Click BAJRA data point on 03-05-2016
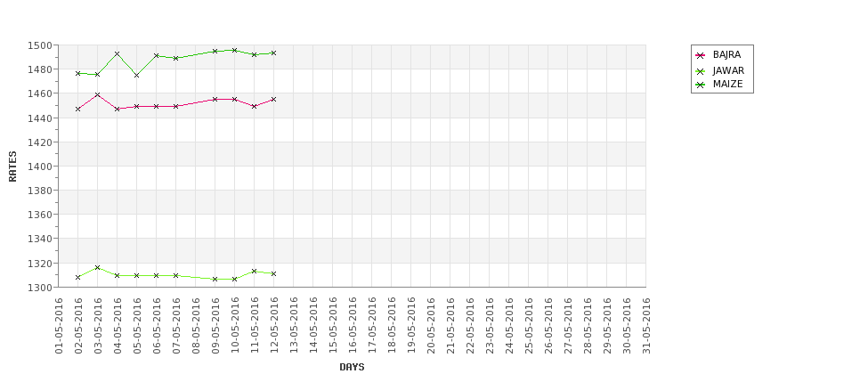The height and width of the screenshot is (382, 868). (x=97, y=94)
